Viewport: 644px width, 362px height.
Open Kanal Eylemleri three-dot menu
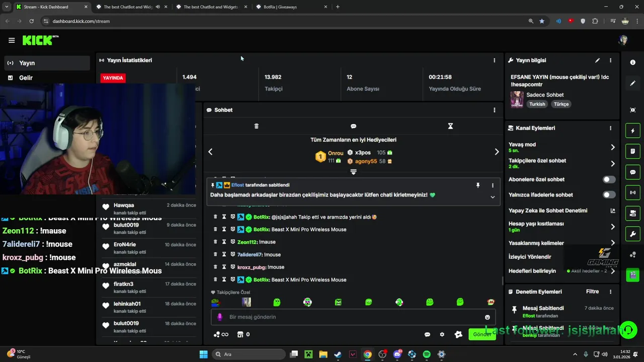click(610, 128)
